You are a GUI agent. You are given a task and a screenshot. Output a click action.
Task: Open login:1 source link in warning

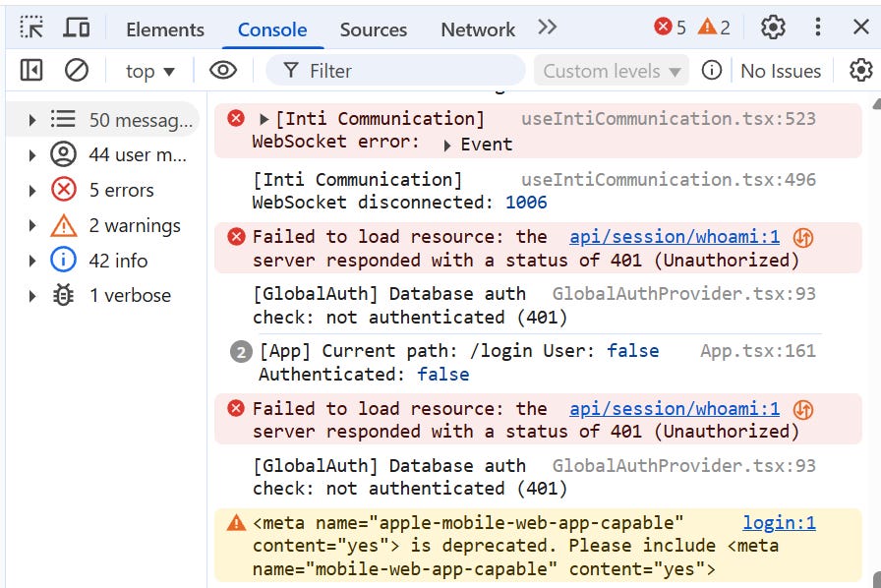click(779, 523)
